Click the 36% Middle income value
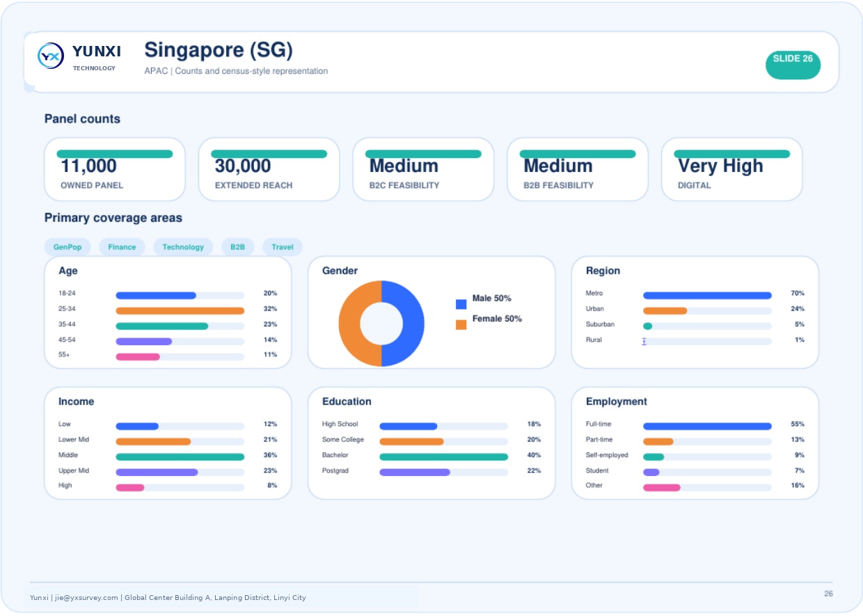863x616 pixels. tap(270, 455)
